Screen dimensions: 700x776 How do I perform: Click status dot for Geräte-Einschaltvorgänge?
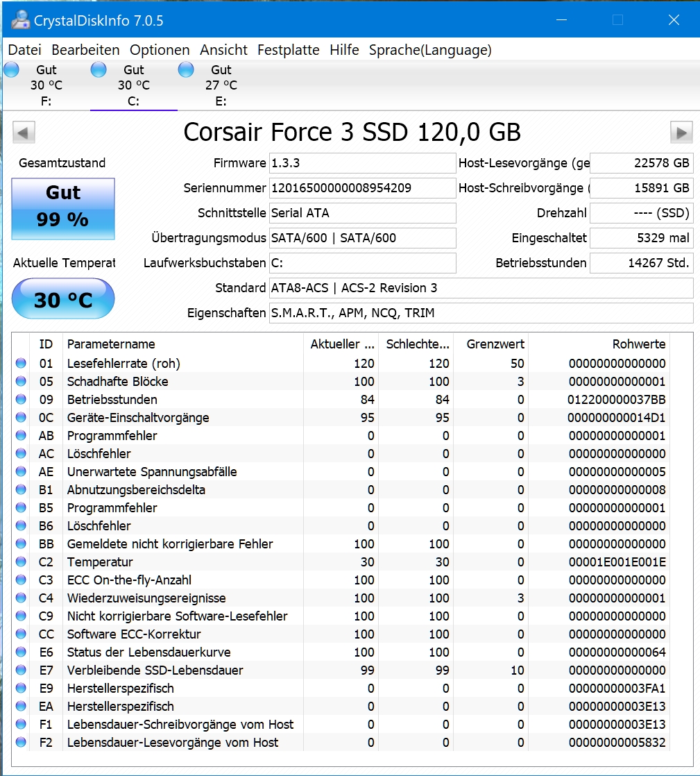(x=21, y=417)
